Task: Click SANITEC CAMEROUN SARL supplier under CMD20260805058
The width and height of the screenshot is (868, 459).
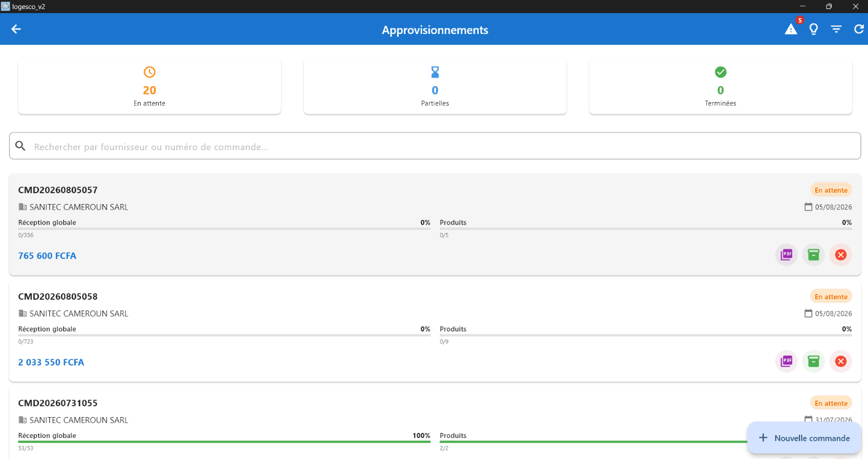Action: coord(79,313)
